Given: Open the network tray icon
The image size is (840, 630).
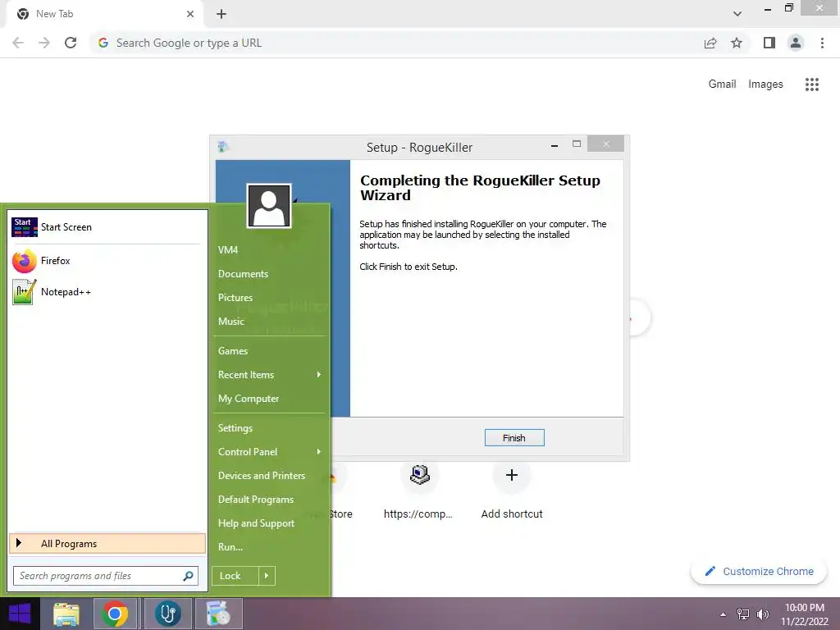Looking at the screenshot, I should click(743, 614).
